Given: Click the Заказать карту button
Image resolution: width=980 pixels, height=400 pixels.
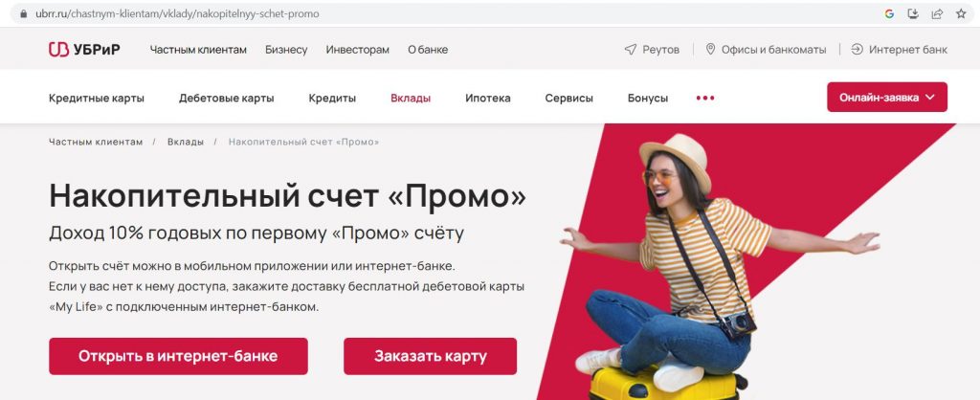Looking at the screenshot, I should coord(430,356).
